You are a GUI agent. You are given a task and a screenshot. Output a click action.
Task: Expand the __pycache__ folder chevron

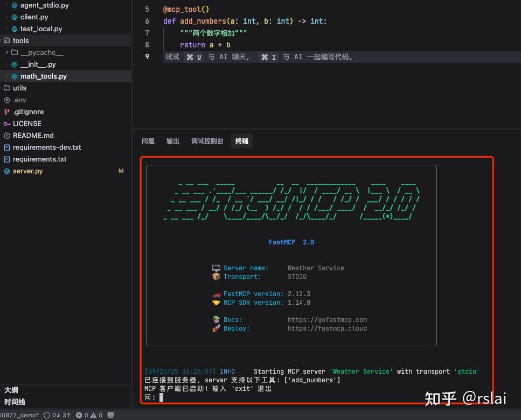(x=6, y=52)
